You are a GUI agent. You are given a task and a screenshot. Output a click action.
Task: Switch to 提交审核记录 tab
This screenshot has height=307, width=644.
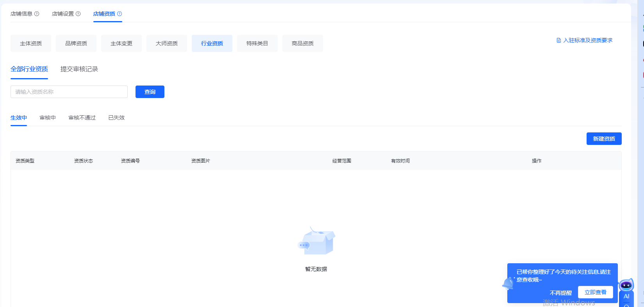79,69
